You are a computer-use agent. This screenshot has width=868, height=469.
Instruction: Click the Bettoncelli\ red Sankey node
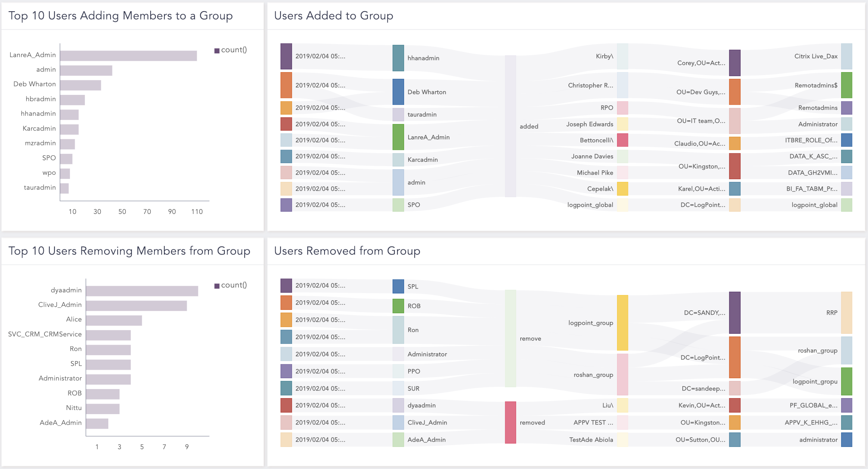[x=623, y=140]
